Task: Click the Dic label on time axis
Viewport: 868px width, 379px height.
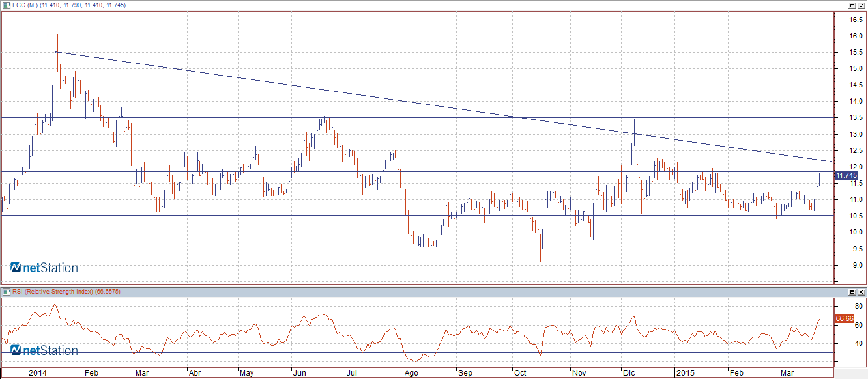Action: click(629, 374)
